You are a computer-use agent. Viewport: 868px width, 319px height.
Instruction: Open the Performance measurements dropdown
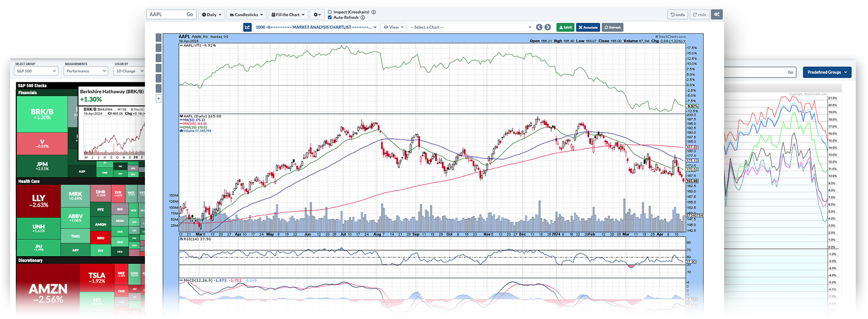(x=86, y=71)
